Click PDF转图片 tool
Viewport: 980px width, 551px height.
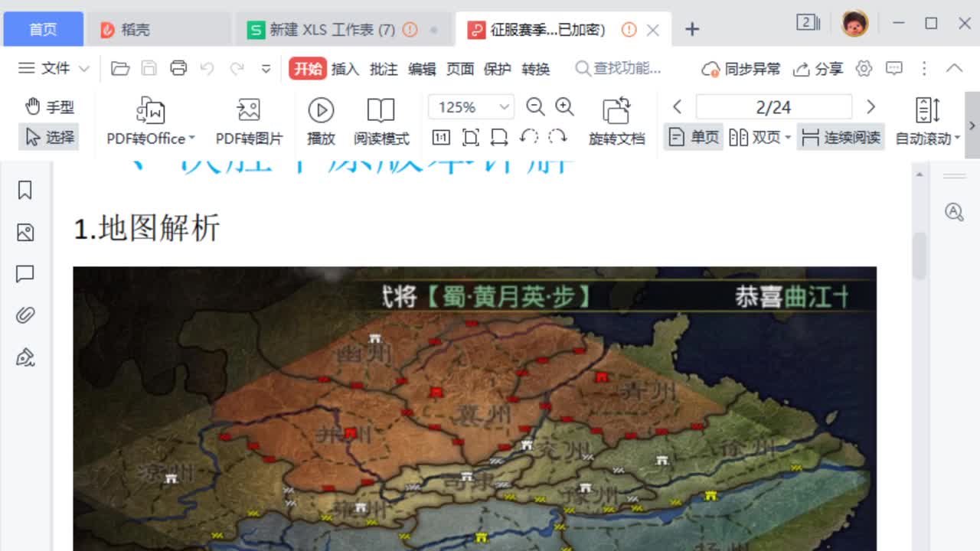click(x=249, y=121)
